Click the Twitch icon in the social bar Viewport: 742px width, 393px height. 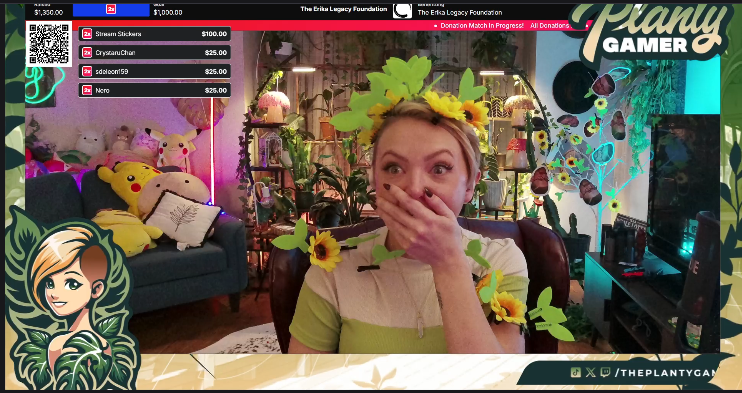(605, 372)
